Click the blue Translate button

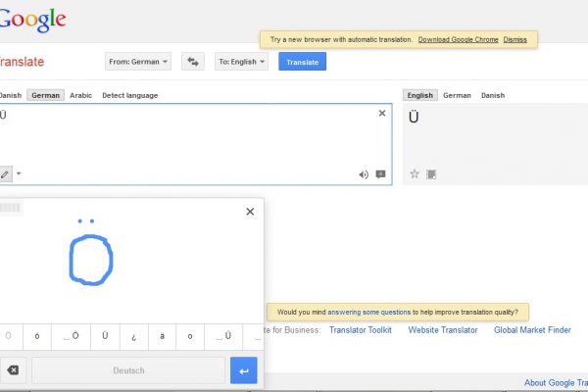tap(302, 61)
